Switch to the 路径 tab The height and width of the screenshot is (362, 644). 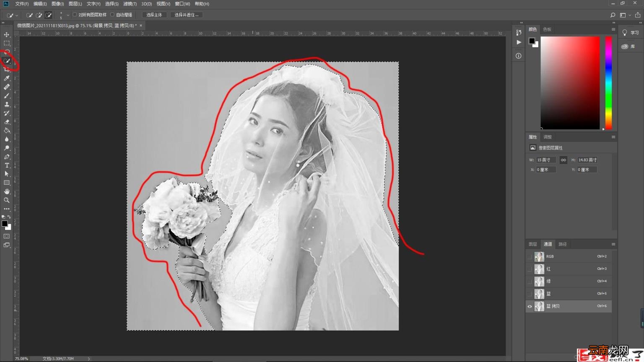tap(563, 244)
